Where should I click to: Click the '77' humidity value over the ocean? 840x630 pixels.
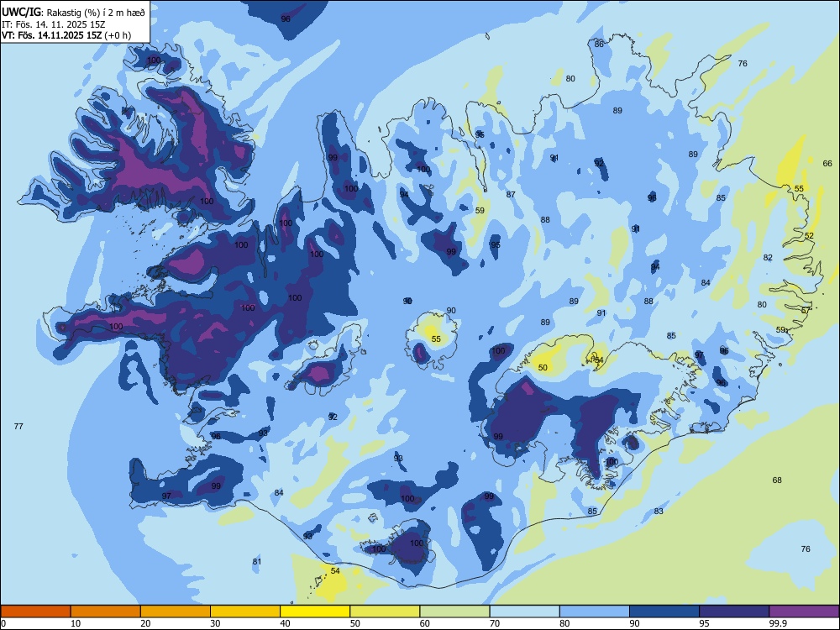click(18, 427)
